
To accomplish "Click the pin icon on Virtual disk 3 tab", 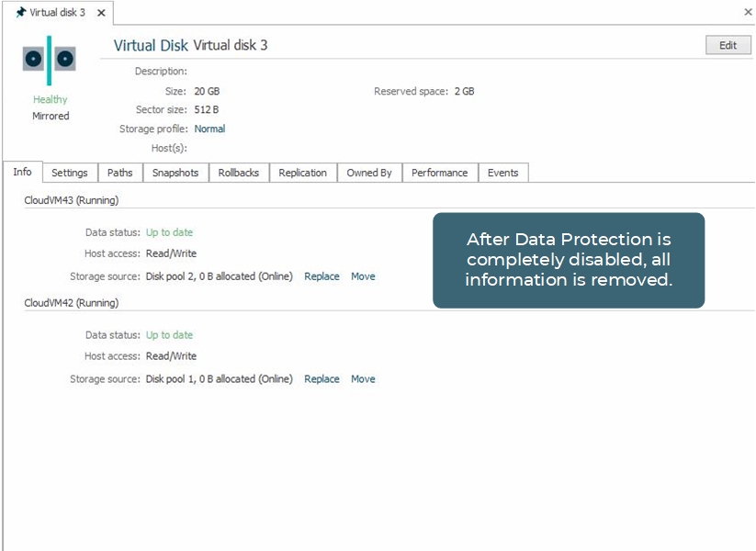I will point(20,13).
